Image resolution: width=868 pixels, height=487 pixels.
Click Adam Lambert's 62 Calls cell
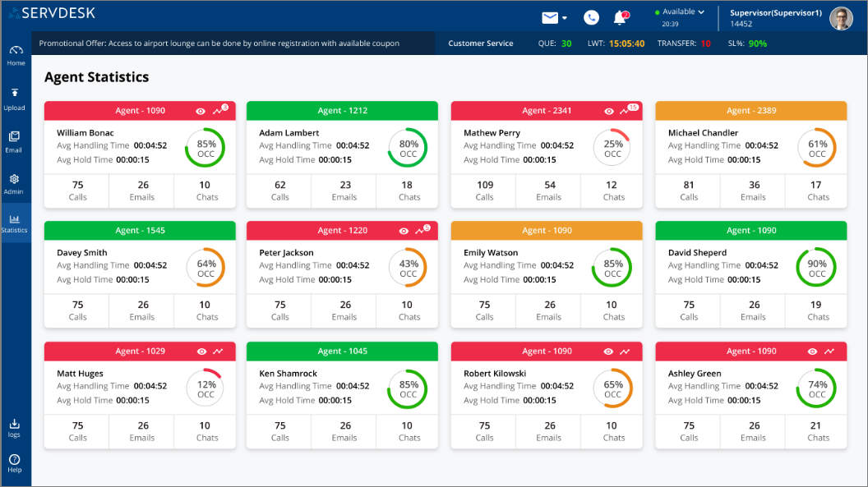point(279,191)
